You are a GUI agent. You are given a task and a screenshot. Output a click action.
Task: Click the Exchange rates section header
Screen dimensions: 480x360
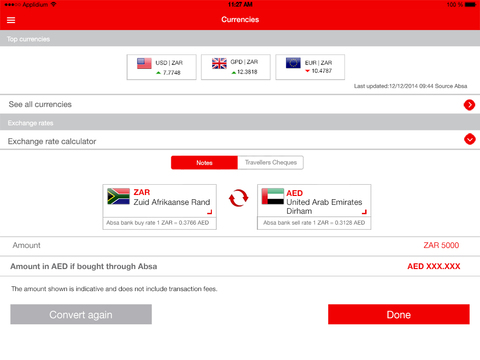[240, 123]
